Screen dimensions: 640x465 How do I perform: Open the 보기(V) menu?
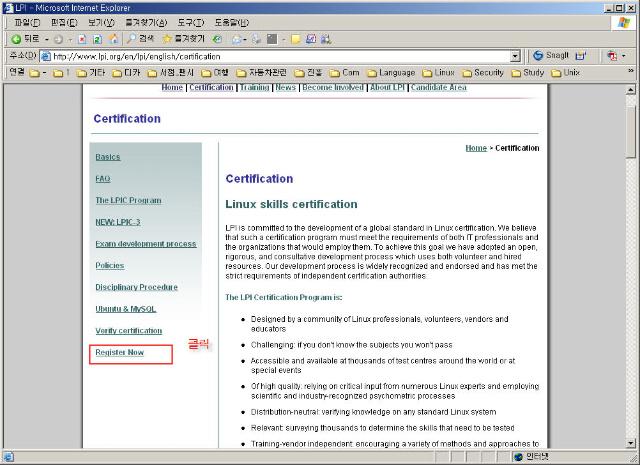(x=101, y=22)
